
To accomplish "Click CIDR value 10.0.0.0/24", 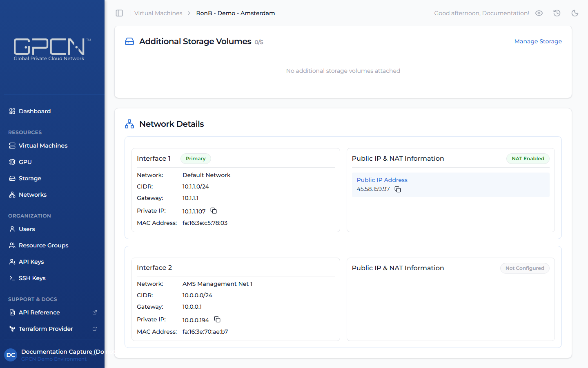I will [x=197, y=295].
